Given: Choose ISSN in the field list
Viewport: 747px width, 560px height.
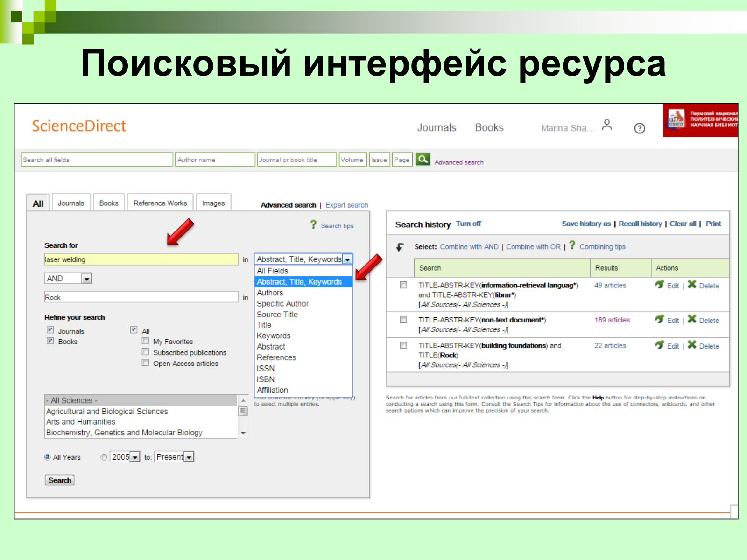Looking at the screenshot, I should 303,368.
